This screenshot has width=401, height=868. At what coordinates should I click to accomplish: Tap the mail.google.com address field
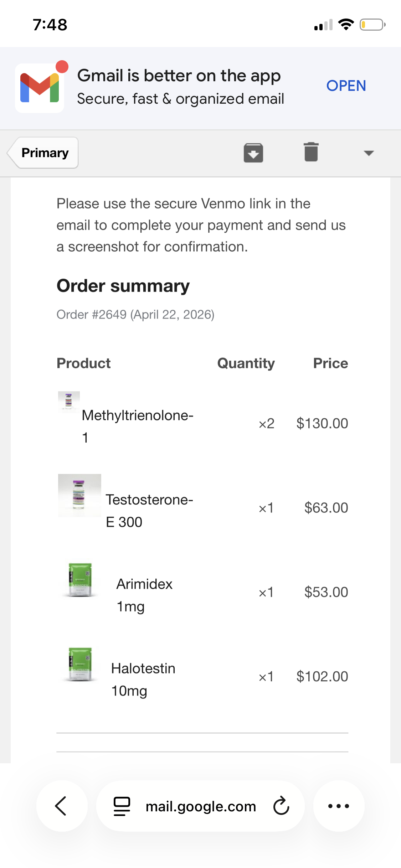tap(201, 806)
